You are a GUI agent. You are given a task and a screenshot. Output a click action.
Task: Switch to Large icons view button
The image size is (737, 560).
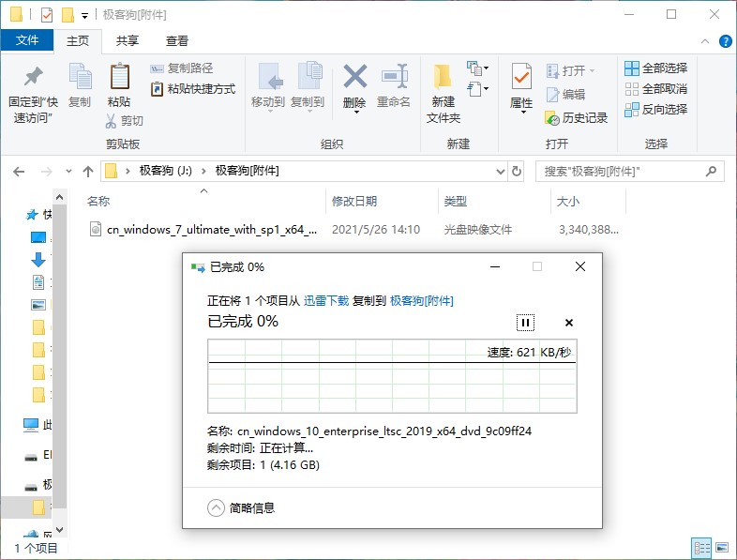coord(722,548)
